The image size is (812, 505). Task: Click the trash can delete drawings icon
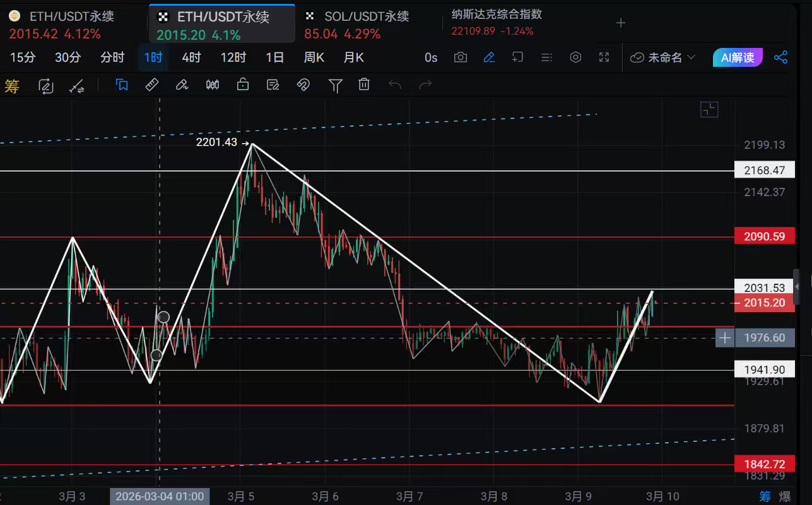(364, 85)
